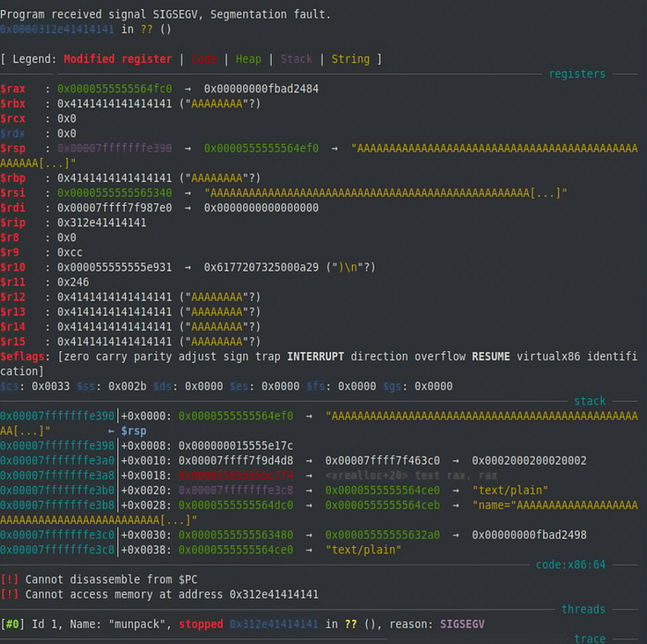Viewport: 647px width, 644px height.
Task: Click the yellow 'String' legend entry
Action: [x=350, y=59]
